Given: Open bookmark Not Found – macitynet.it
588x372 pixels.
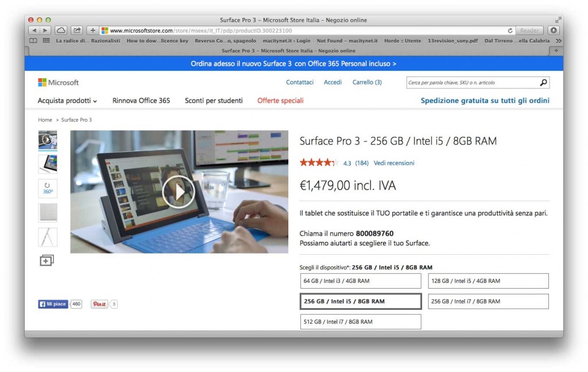Looking at the screenshot, I should click(347, 41).
